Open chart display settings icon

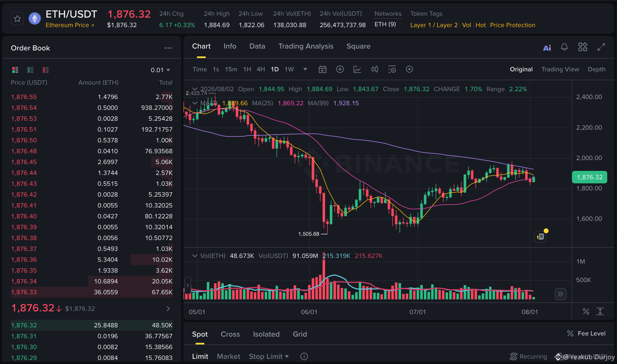pyautogui.click(x=392, y=69)
